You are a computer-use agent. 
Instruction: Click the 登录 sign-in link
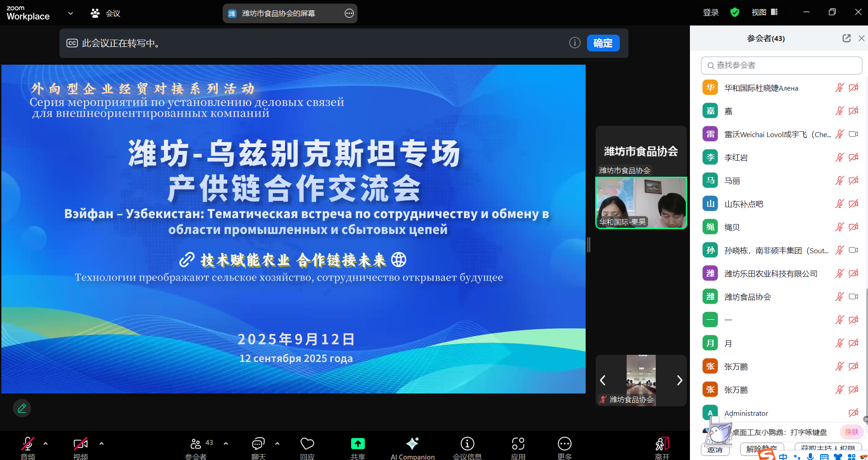pos(710,12)
